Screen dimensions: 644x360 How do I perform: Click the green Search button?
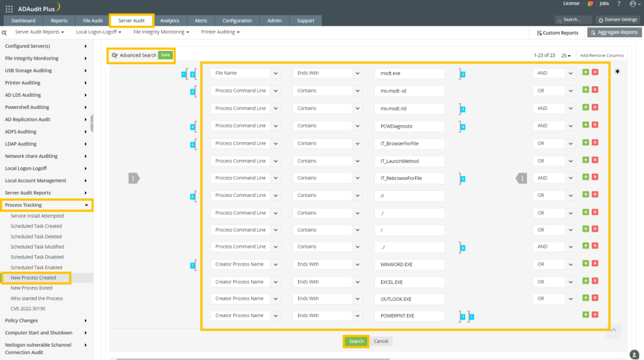[x=356, y=341]
